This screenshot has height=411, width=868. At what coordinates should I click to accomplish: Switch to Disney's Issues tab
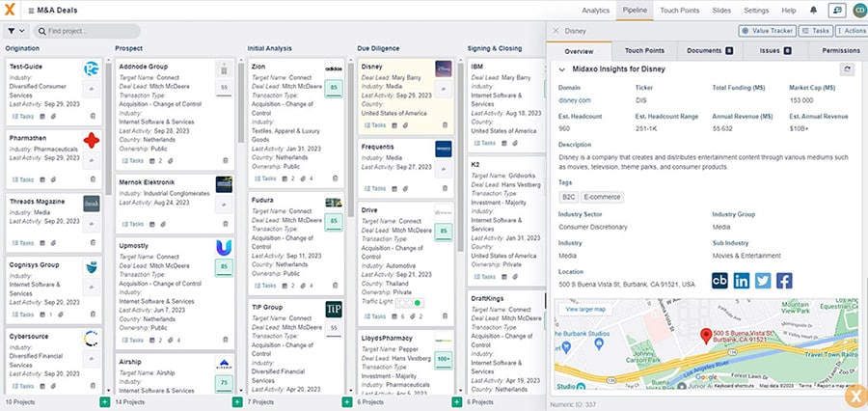[775, 50]
